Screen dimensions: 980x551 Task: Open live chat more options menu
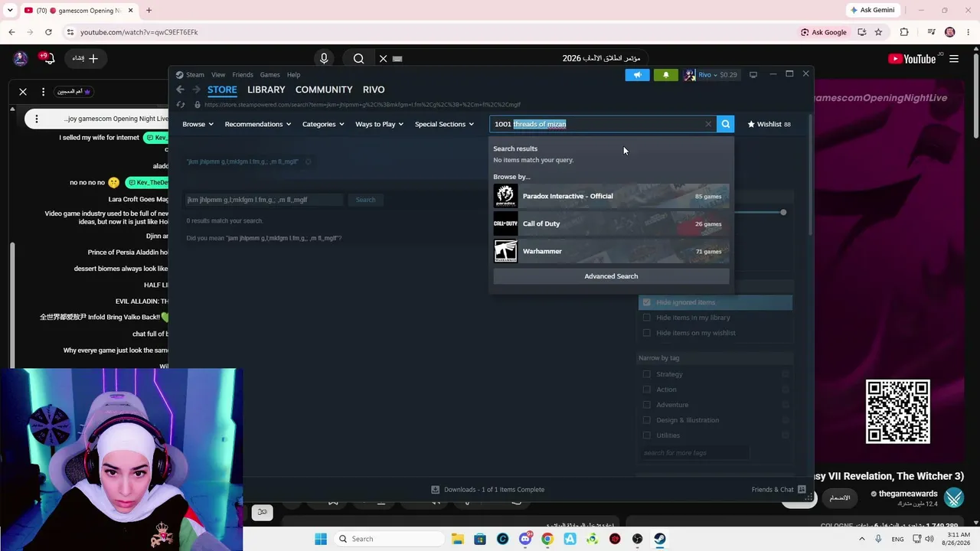44,92
